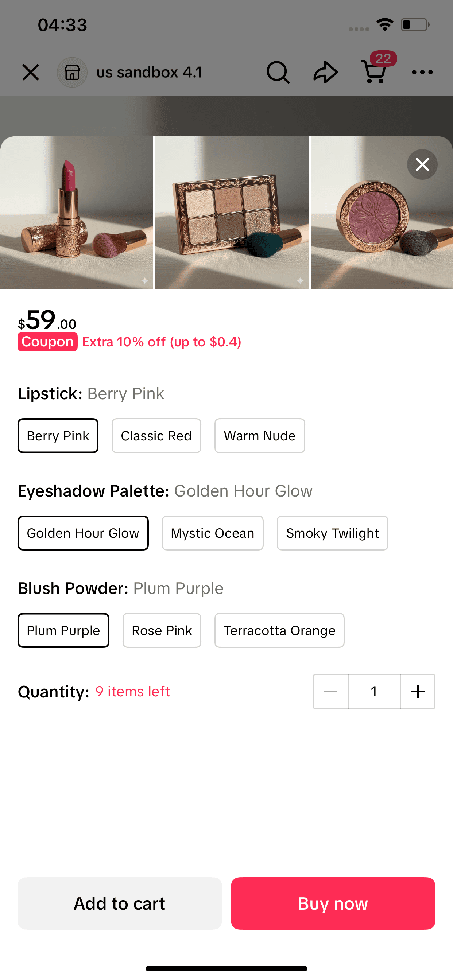453x980 pixels.
Task: Select the Classic Red lipstick shade
Action: click(156, 436)
